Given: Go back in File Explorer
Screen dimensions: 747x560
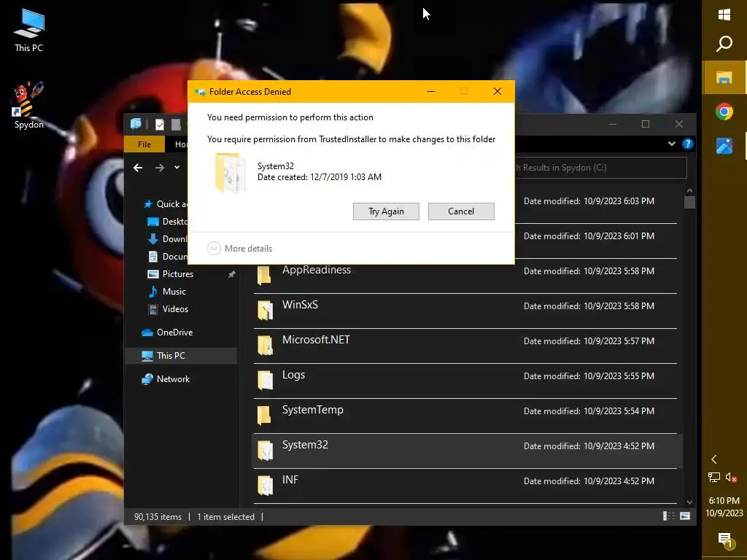Looking at the screenshot, I should coord(138,168).
